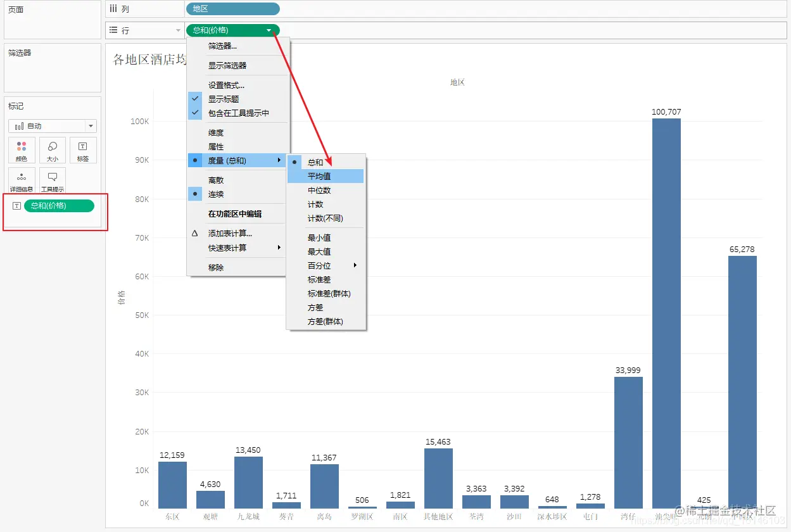Click 添加表计算... menu entry
Image resolution: width=791 pixels, height=532 pixels.
(x=238, y=234)
